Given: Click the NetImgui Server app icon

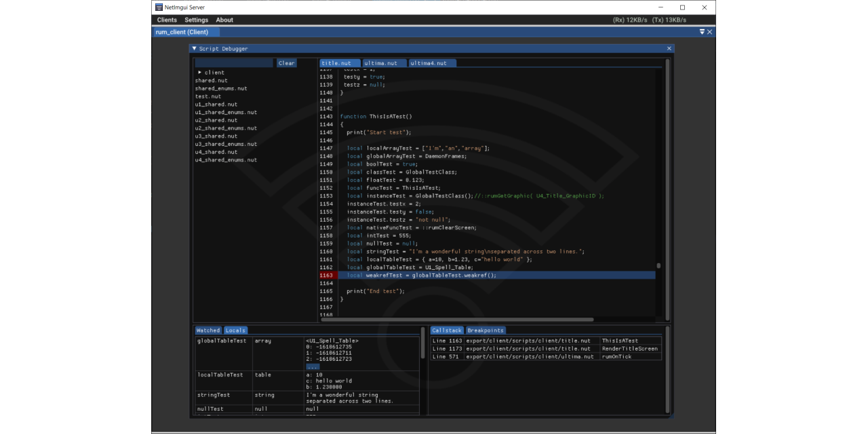Looking at the screenshot, I should 159,7.
